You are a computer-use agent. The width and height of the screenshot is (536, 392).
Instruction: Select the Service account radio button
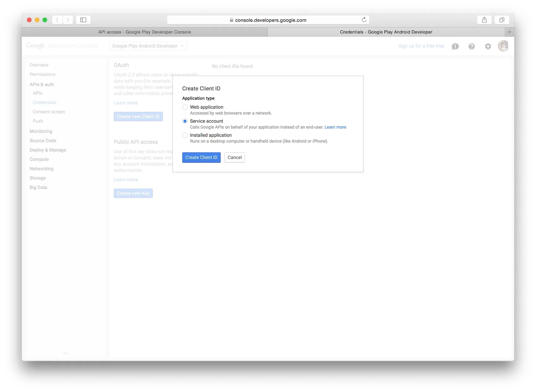(185, 121)
